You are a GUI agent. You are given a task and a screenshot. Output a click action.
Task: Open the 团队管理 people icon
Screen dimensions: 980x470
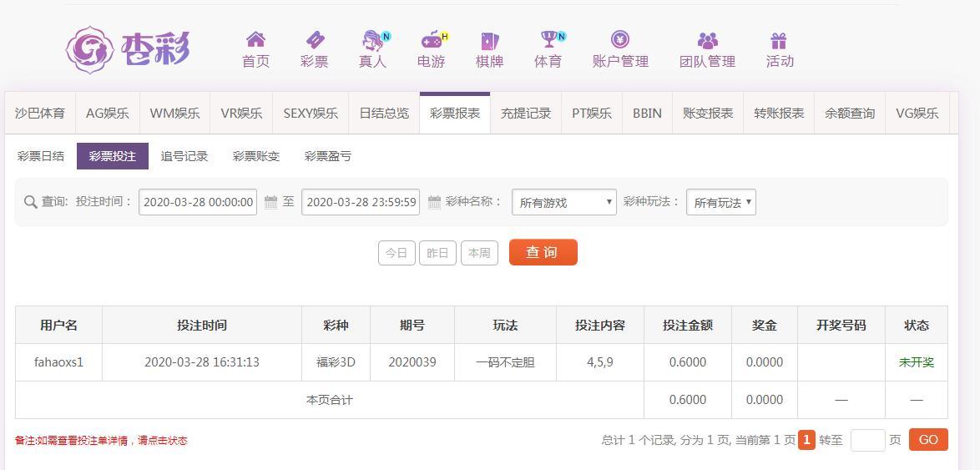point(708,41)
